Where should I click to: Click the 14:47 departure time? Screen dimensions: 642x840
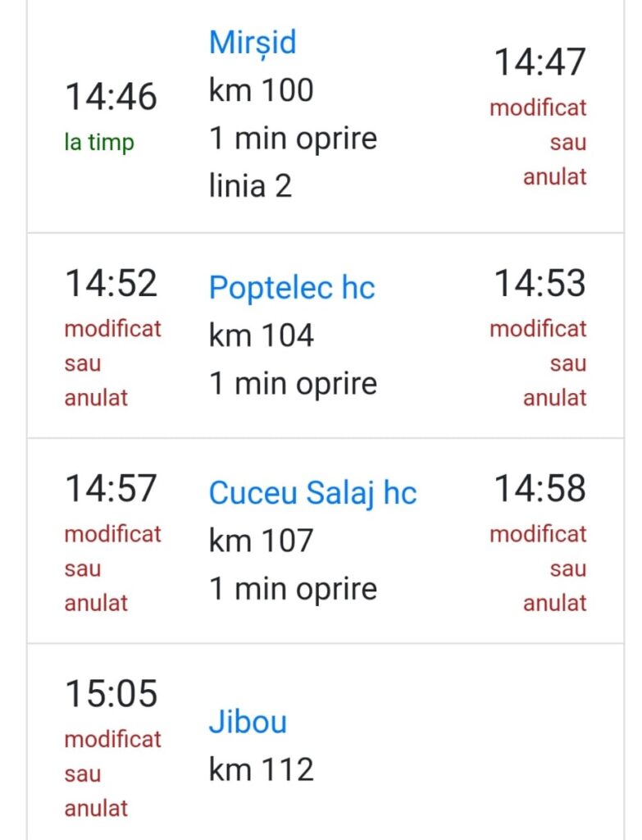point(540,62)
